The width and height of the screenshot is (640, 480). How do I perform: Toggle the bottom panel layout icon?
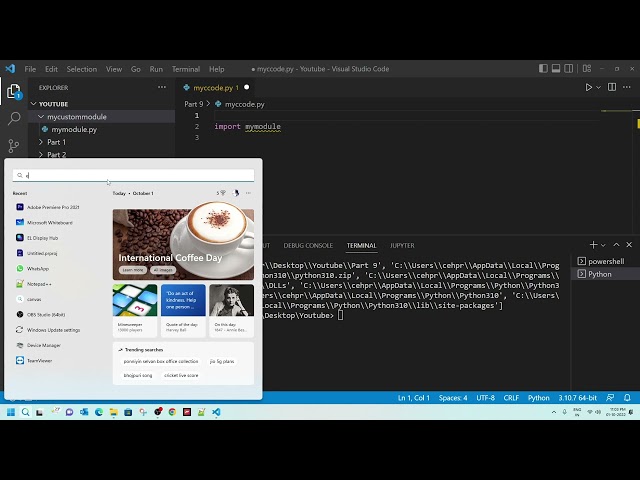[556, 69]
